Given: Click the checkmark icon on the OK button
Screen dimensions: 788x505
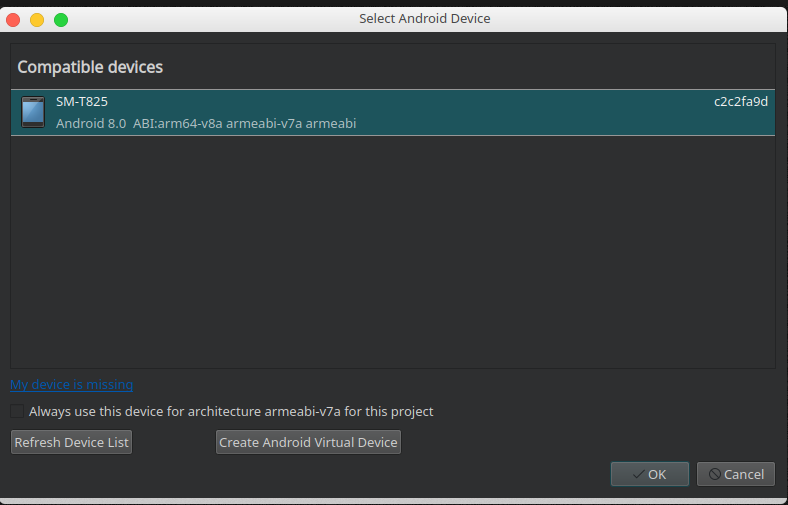Looking at the screenshot, I should [637, 474].
